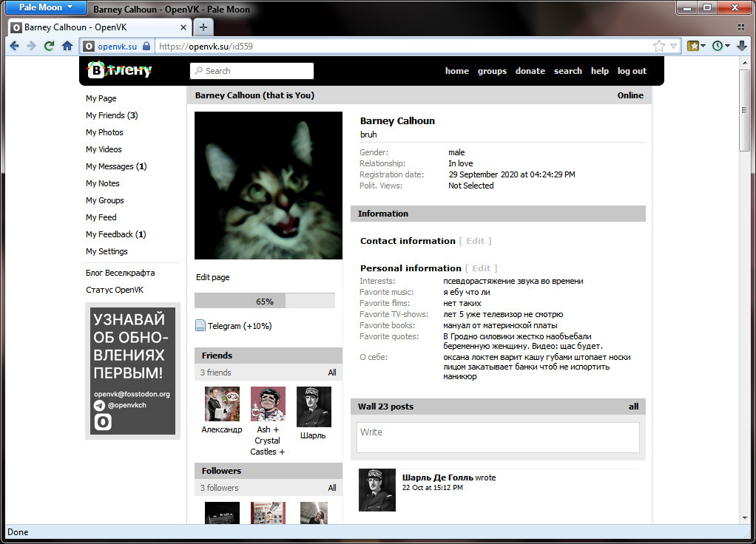Close the Barney Calhoun tab
Screen dimensions: 756x544
tap(184, 27)
